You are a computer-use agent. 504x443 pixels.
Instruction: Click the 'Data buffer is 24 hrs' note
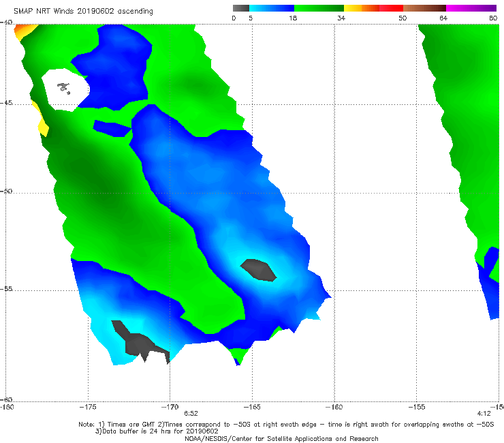tap(157, 431)
